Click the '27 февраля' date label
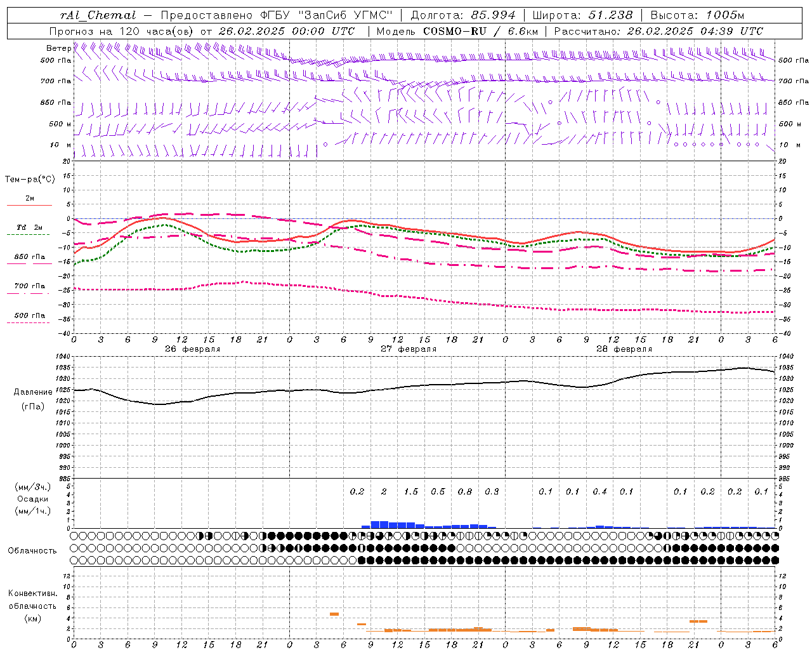 [409, 349]
